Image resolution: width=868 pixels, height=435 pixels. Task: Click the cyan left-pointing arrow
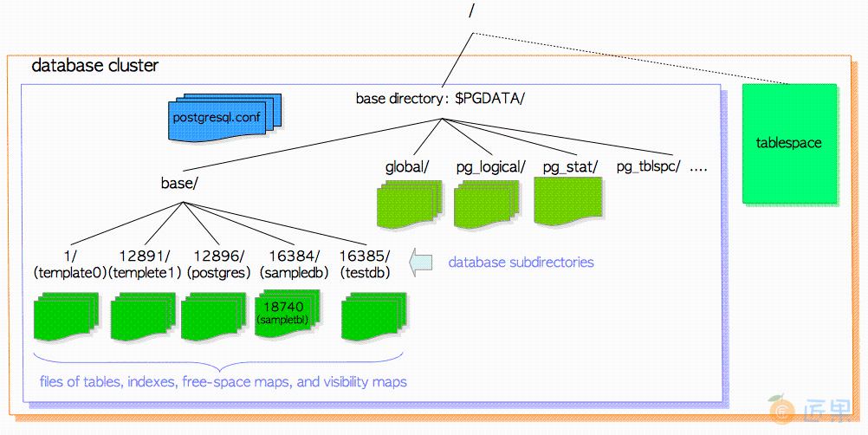click(422, 261)
